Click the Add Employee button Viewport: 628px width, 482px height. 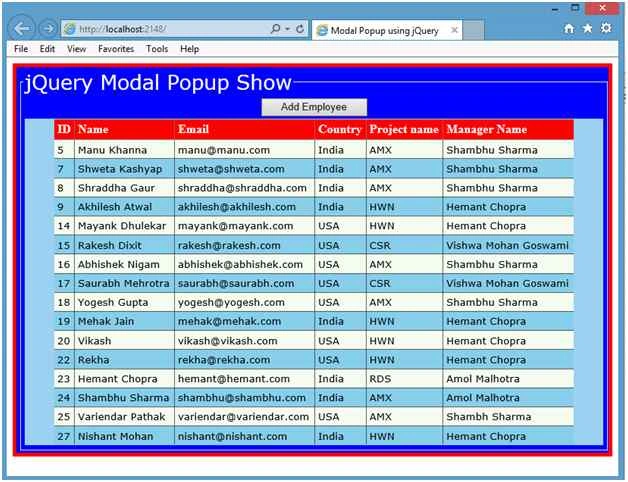pyautogui.click(x=314, y=107)
